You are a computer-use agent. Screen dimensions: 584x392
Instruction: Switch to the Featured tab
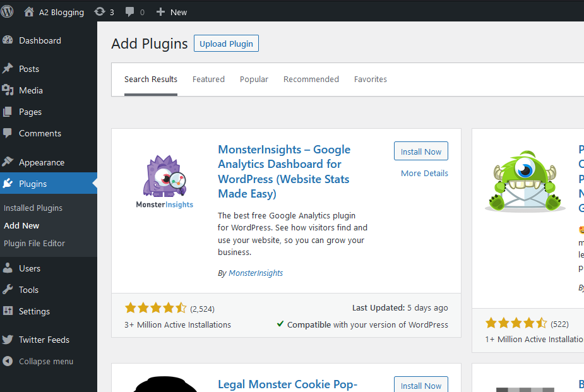(x=208, y=80)
